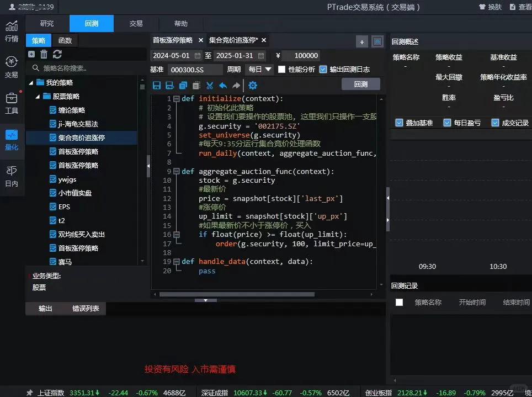The image size is (532, 397).
Task: Open editor settings via the gear icon
Action: tap(253, 85)
